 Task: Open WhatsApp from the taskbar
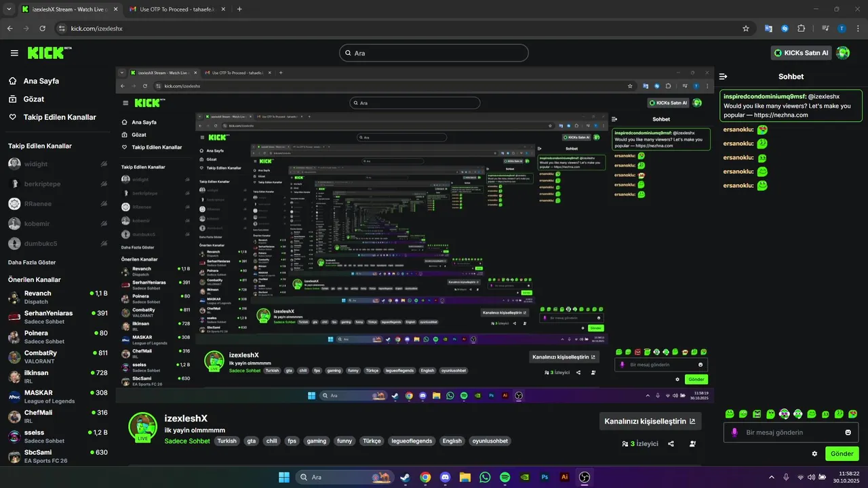tap(485, 477)
